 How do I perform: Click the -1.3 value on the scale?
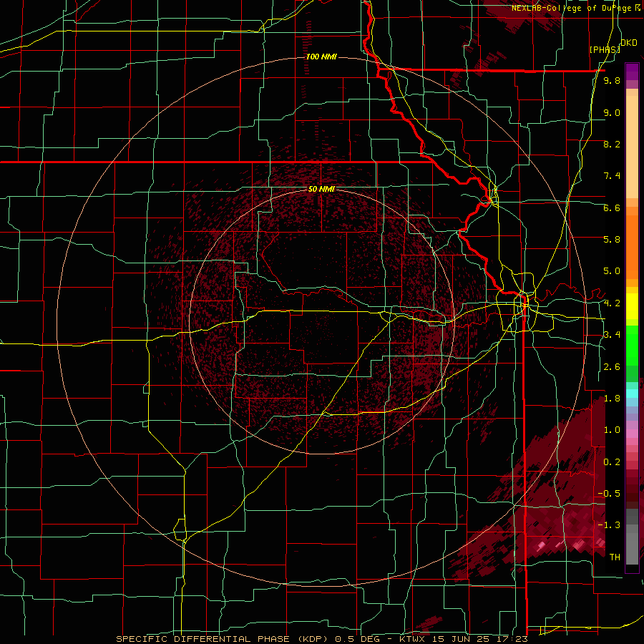coord(609,525)
